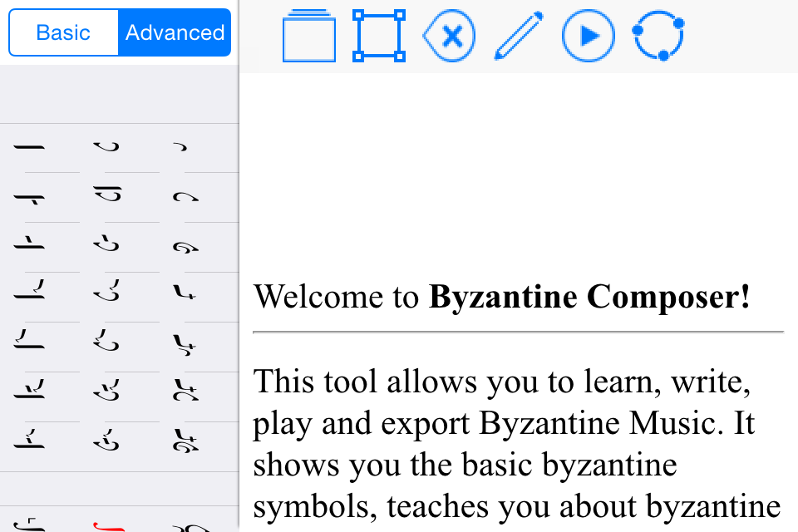Insert oligon with kentima left and ypsili right

point(29,389)
